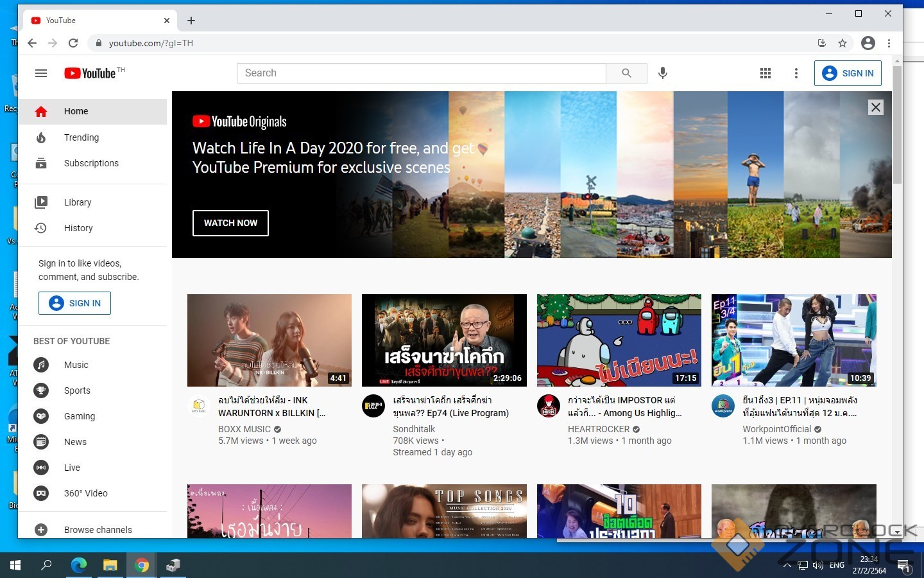This screenshot has height=578, width=924.
Task: Click the search magnifier button
Action: [626, 73]
